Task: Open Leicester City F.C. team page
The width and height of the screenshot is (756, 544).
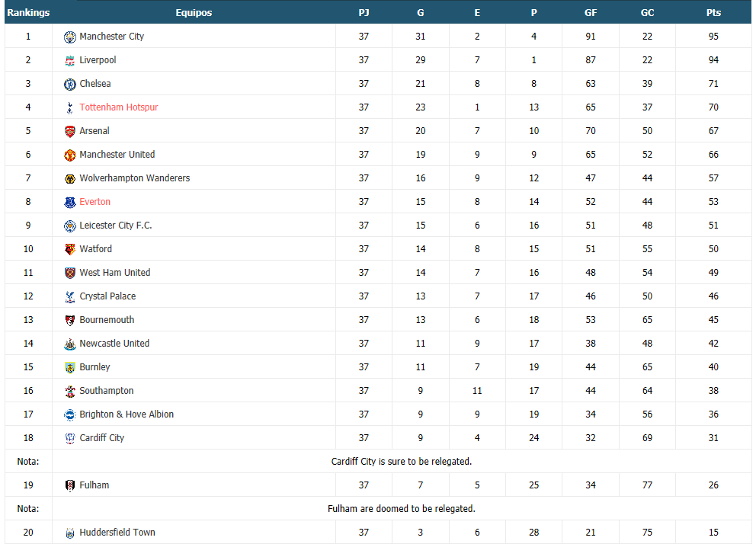Action: [x=116, y=226]
